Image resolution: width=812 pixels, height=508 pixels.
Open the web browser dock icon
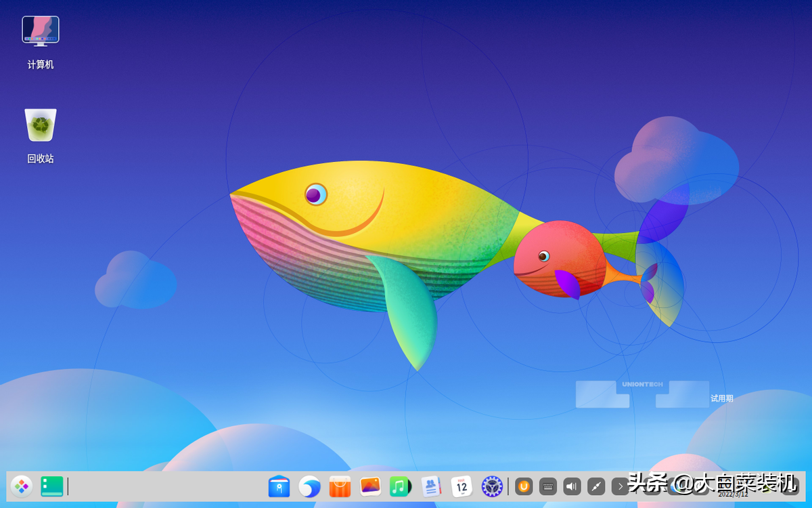(309, 486)
